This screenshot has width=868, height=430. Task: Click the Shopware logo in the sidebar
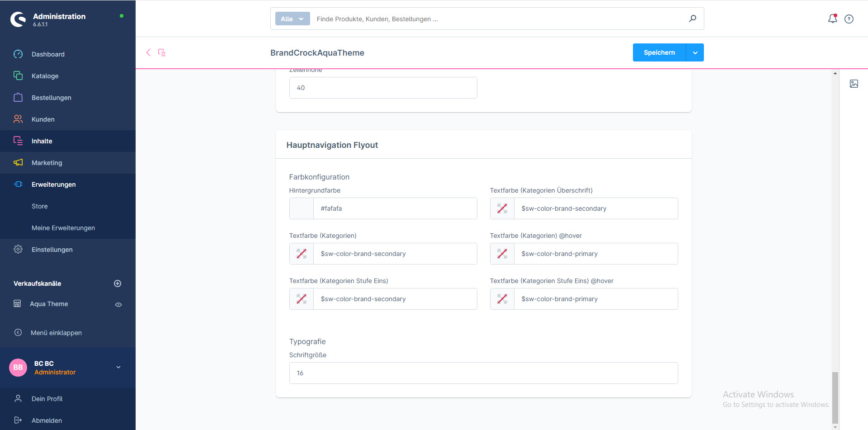18,19
